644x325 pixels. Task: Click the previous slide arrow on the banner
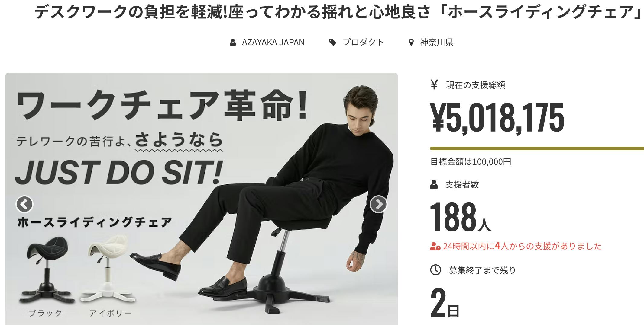coord(24,204)
